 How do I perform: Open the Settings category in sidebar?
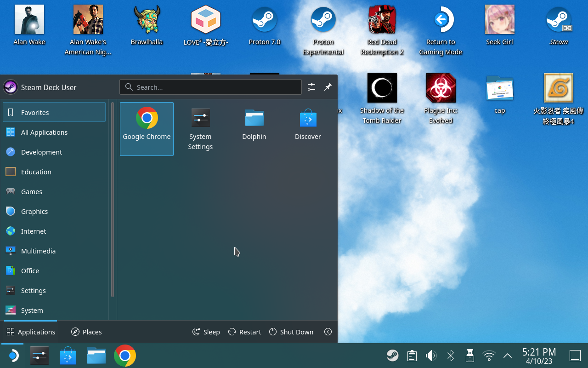pos(54,290)
